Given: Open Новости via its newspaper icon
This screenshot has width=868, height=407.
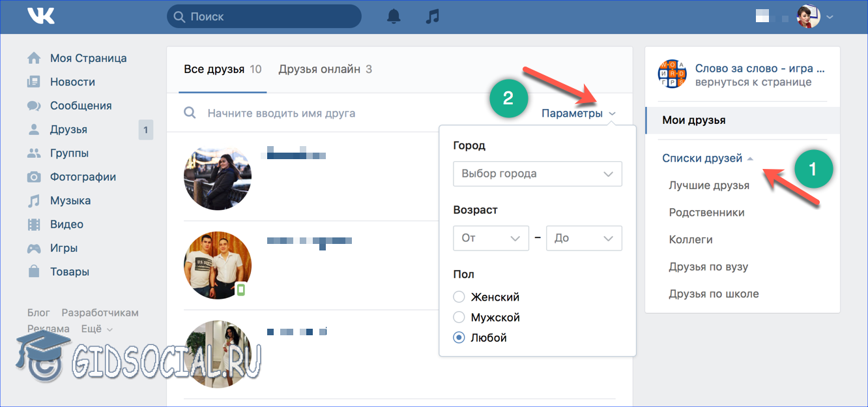Looking at the screenshot, I should 34,82.
